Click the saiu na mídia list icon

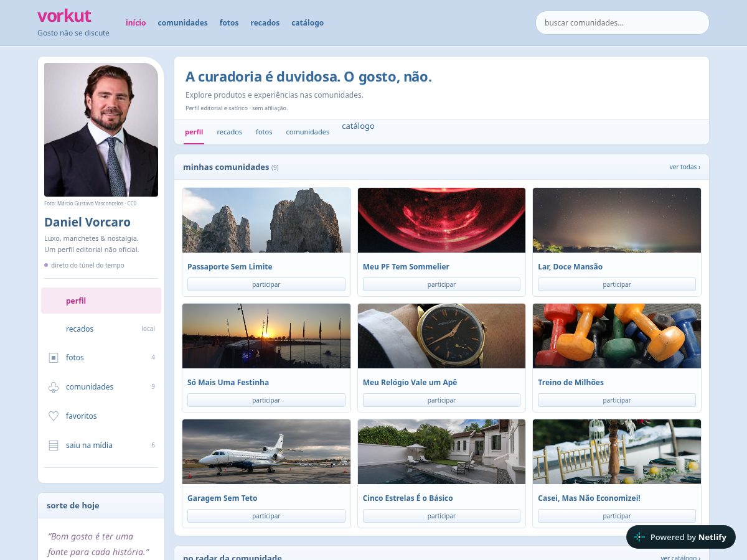point(54,445)
